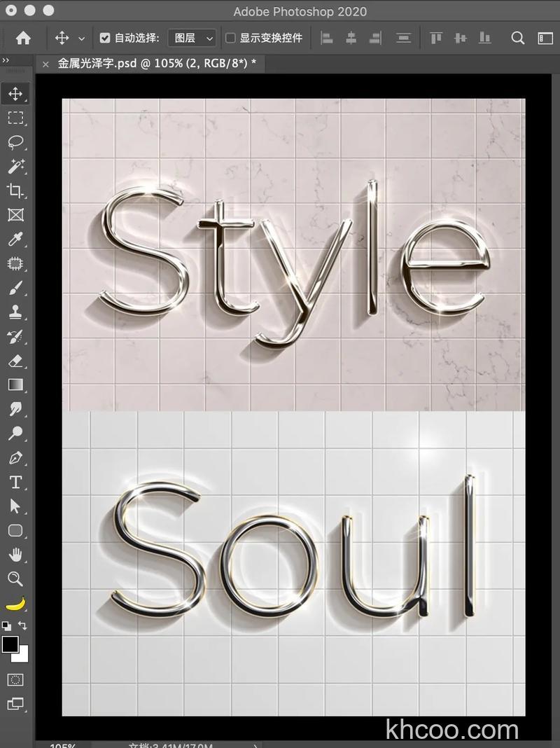Switch to the Pen tool
The height and width of the screenshot is (748, 560).
(x=15, y=458)
